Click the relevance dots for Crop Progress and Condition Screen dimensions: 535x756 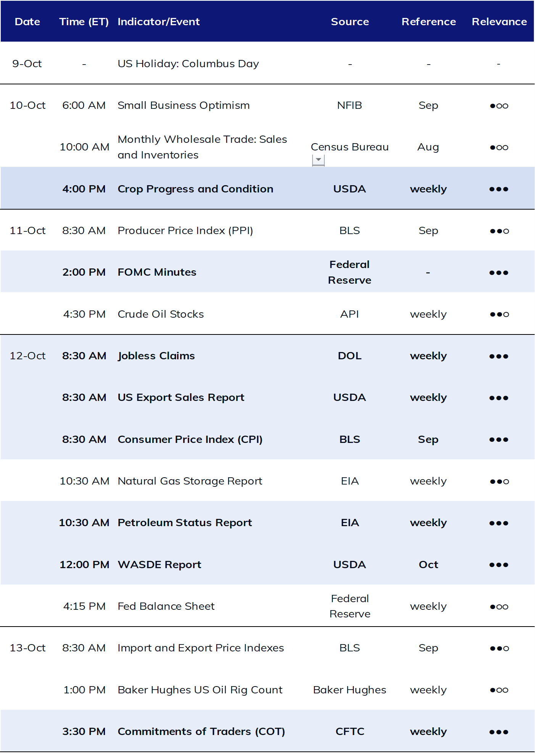click(499, 189)
